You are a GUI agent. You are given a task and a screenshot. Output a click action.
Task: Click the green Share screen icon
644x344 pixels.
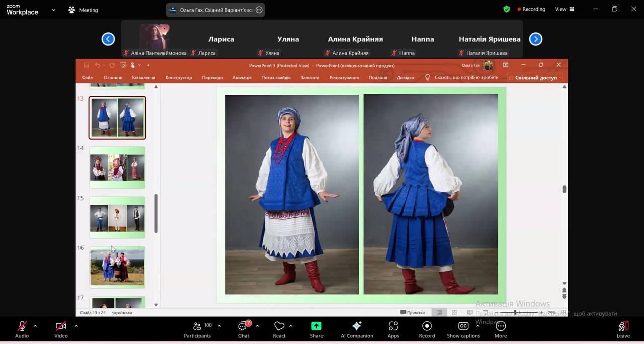click(316, 327)
